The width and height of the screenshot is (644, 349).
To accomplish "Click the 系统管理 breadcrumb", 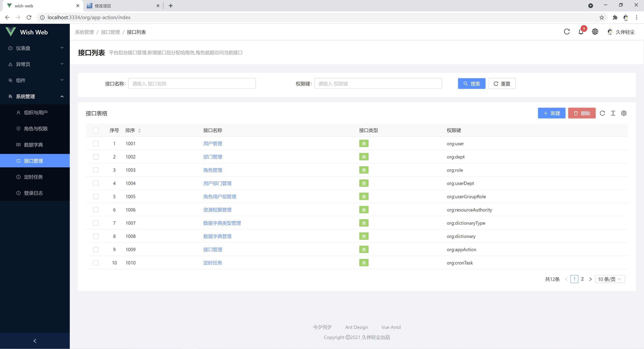I will (84, 32).
